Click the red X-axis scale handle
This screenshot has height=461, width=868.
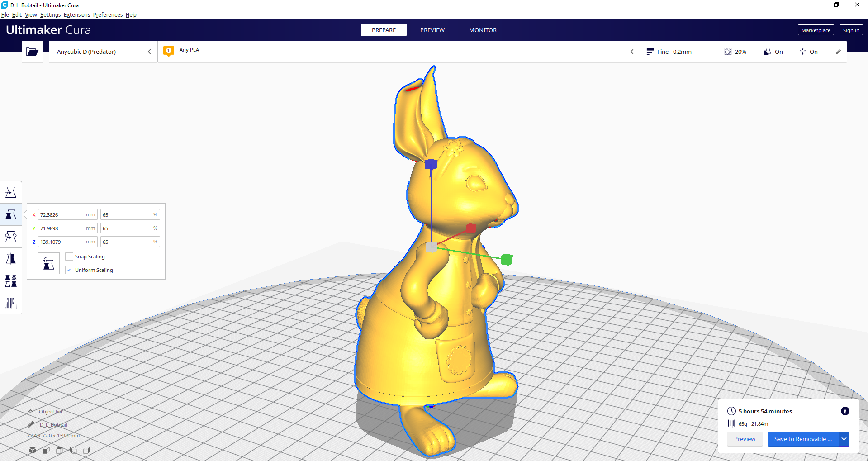pyautogui.click(x=471, y=228)
